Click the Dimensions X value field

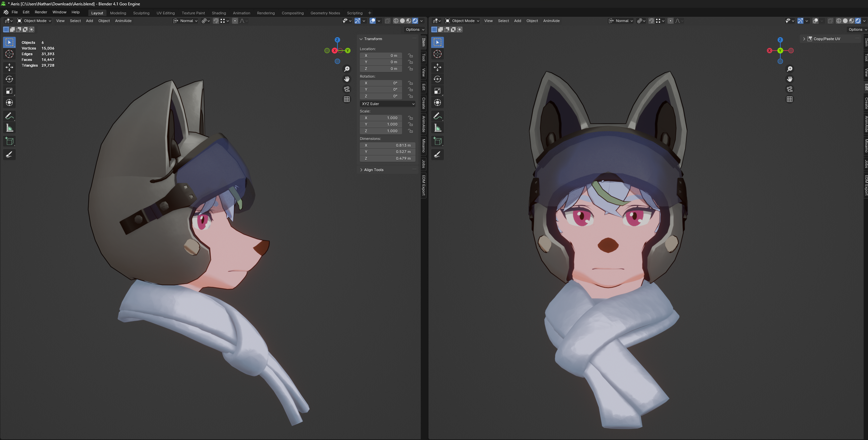[388, 145]
